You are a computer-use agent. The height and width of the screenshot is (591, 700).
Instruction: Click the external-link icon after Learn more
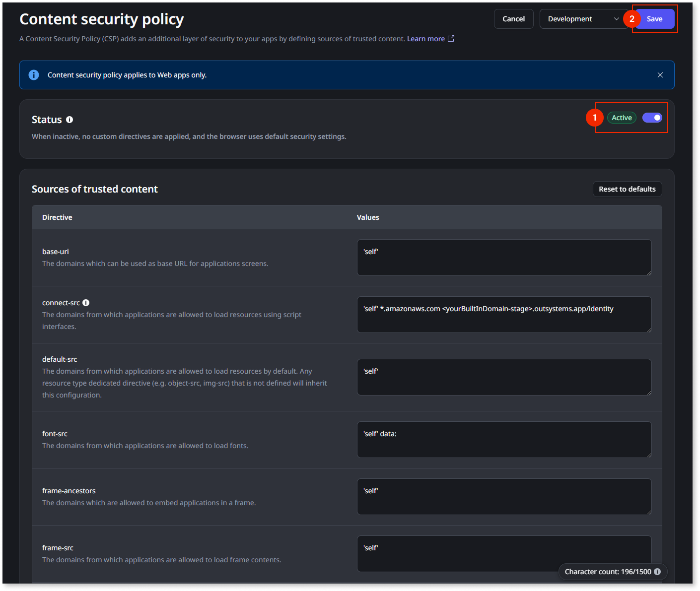[450, 38]
